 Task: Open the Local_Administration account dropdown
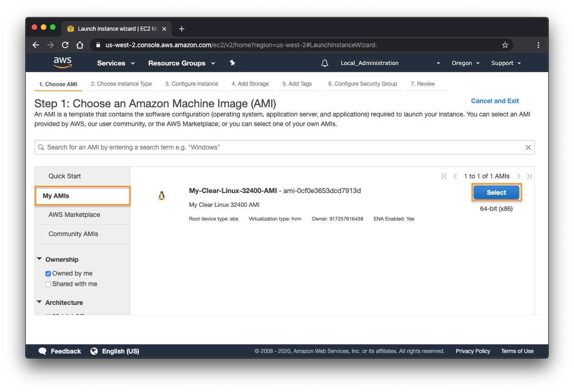[390, 63]
